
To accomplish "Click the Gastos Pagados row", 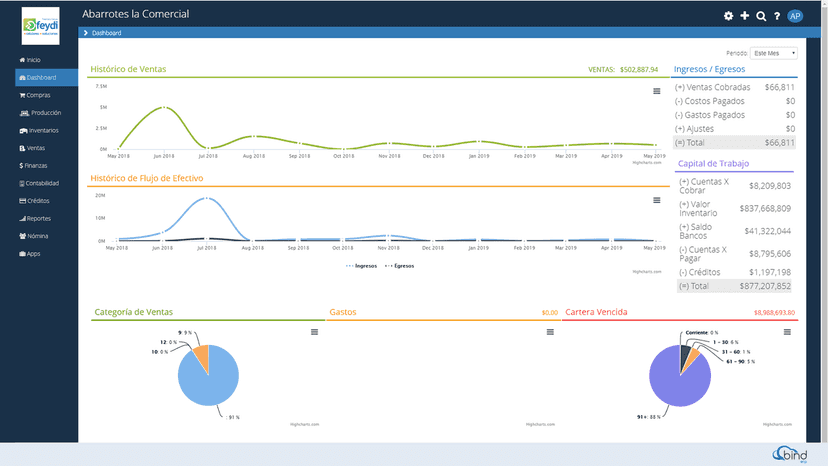I will (x=734, y=115).
